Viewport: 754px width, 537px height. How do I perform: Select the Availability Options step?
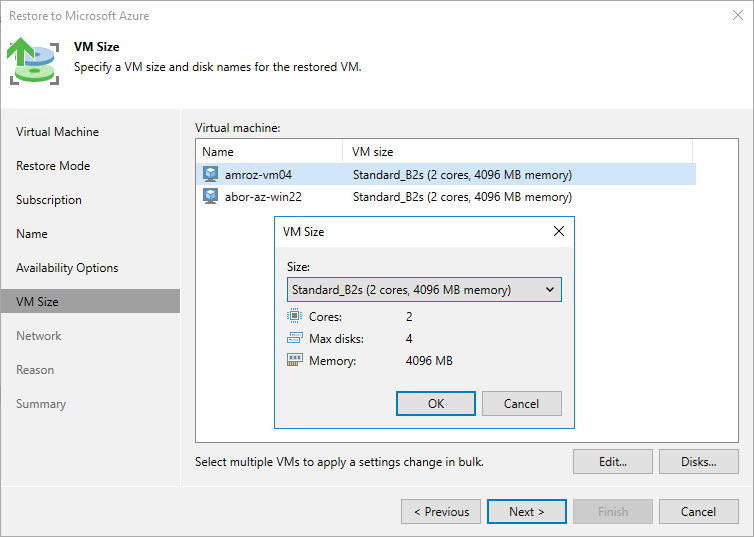67,268
